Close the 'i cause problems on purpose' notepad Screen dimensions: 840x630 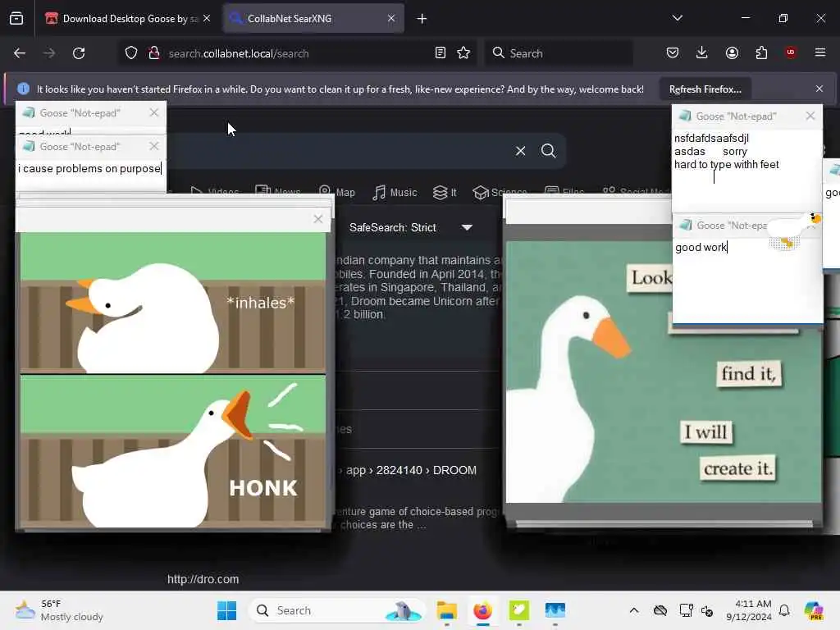(x=154, y=146)
